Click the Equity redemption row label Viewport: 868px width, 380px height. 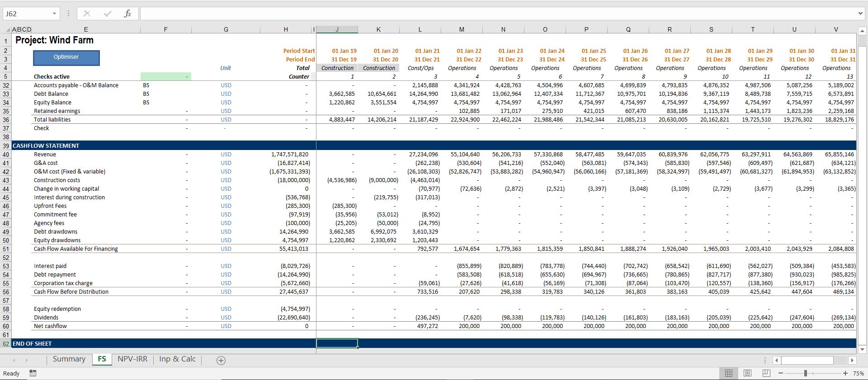pos(57,309)
